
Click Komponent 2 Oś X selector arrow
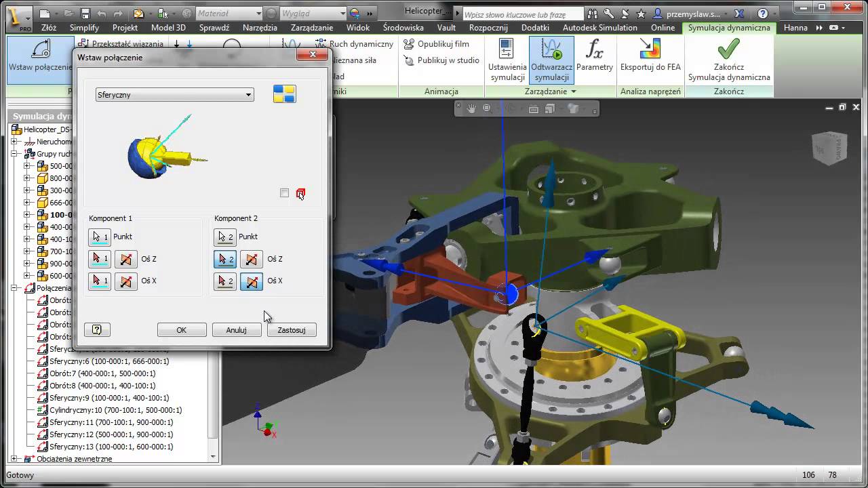(x=224, y=281)
